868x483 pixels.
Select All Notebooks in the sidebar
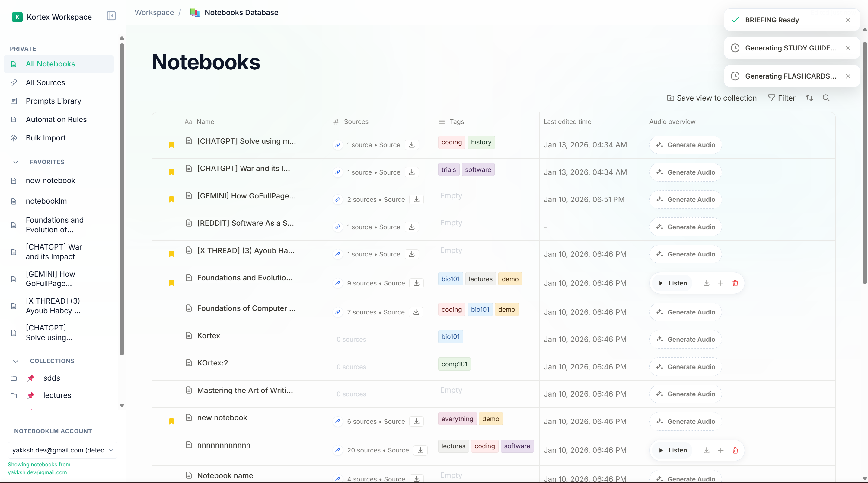pyautogui.click(x=59, y=64)
